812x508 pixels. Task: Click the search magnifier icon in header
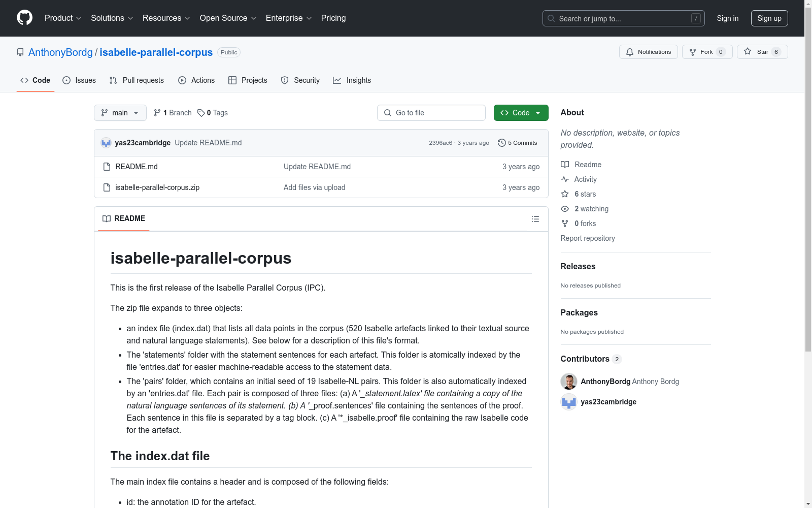pos(551,18)
